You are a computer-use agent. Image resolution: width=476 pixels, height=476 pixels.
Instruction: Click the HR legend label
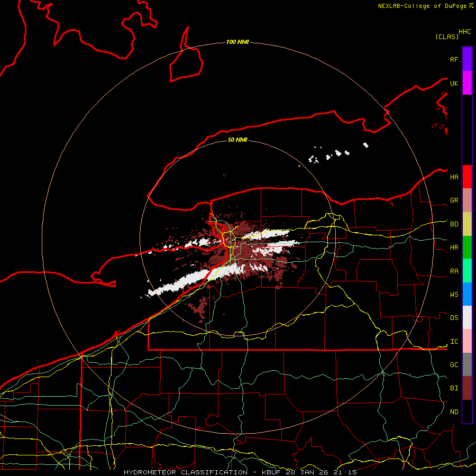454,248
